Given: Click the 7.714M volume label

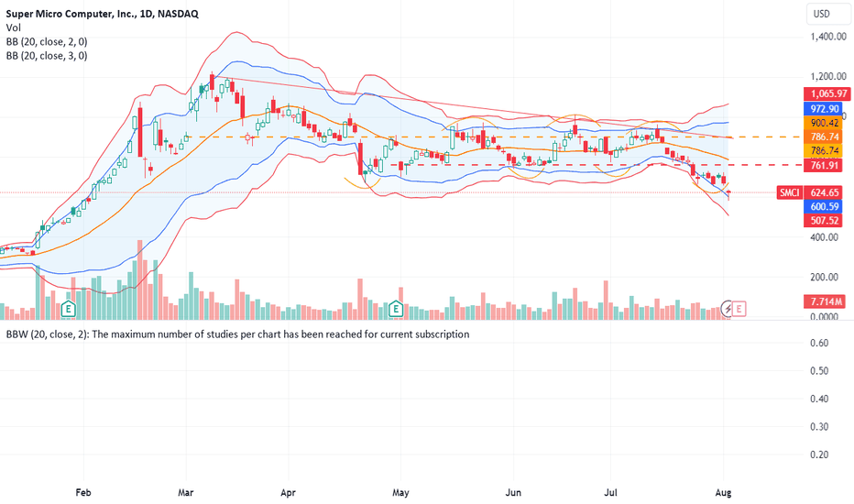Looking at the screenshot, I should [827, 301].
